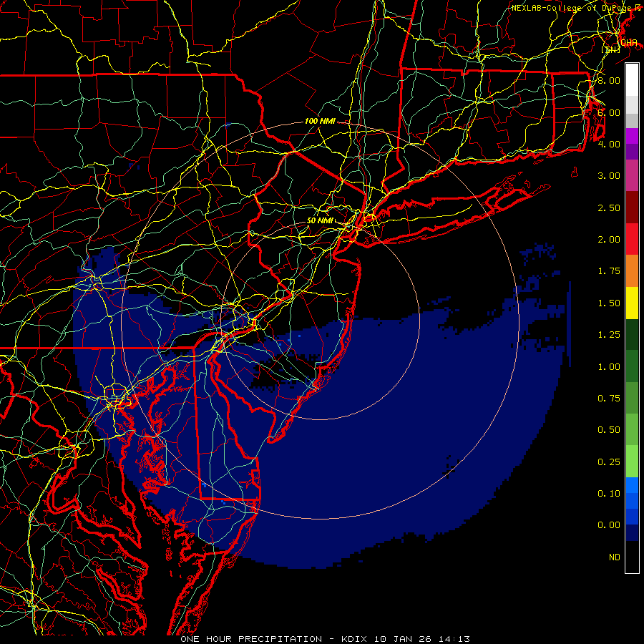The image size is (644, 644).
Task: Click the 0.75 legend value
Action: (609, 399)
